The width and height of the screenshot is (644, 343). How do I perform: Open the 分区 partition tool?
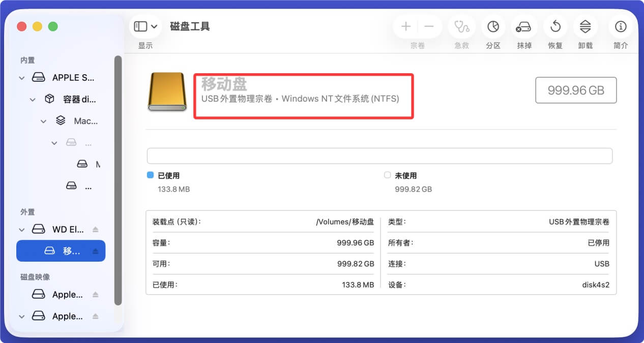pyautogui.click(x=492, y=26)
